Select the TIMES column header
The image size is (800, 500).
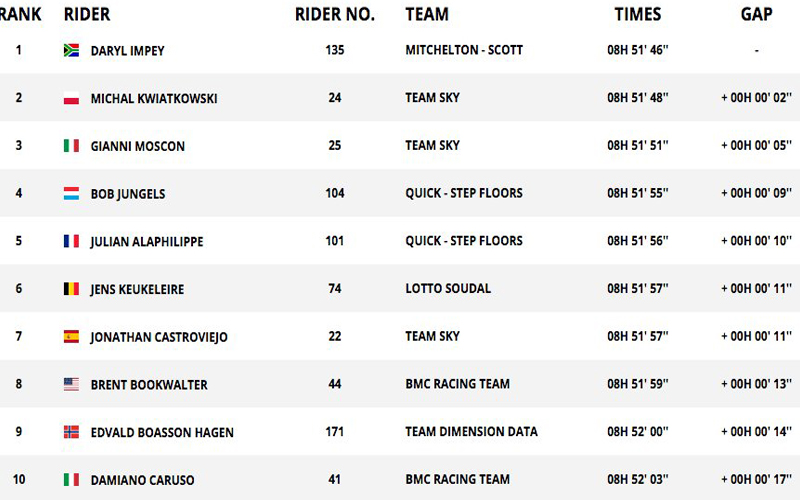[x=638, y=14]
